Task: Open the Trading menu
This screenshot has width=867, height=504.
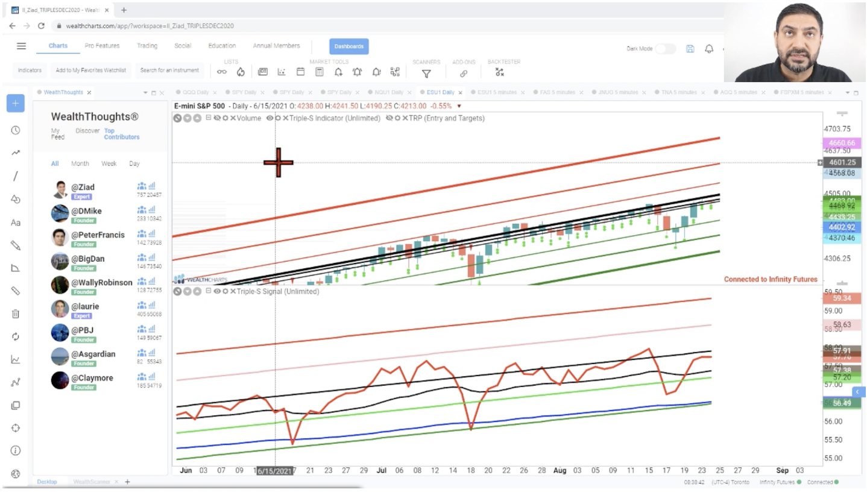Action: [147, 46]
